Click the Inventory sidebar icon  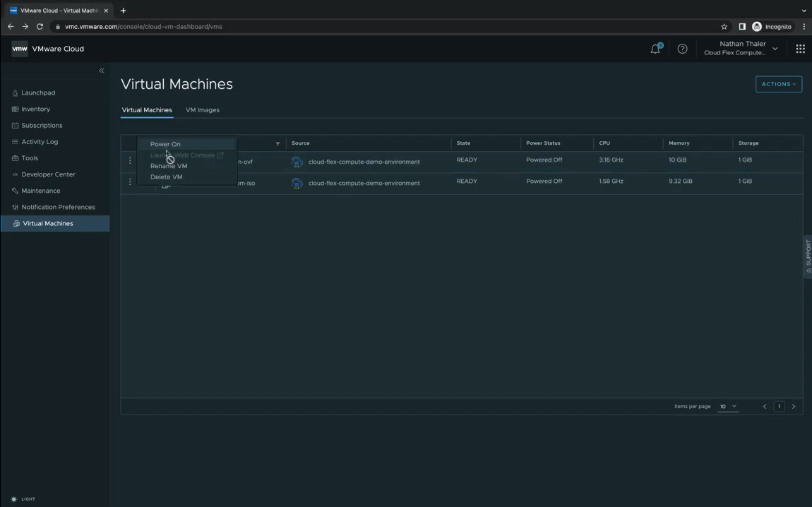[15, 109]
